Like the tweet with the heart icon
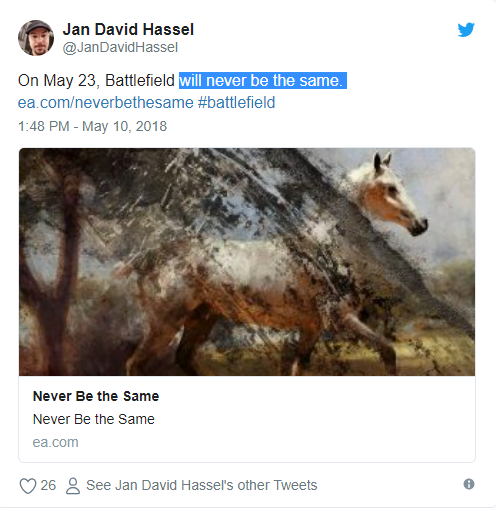Viewport: 496px width, 510px height. 28,486
